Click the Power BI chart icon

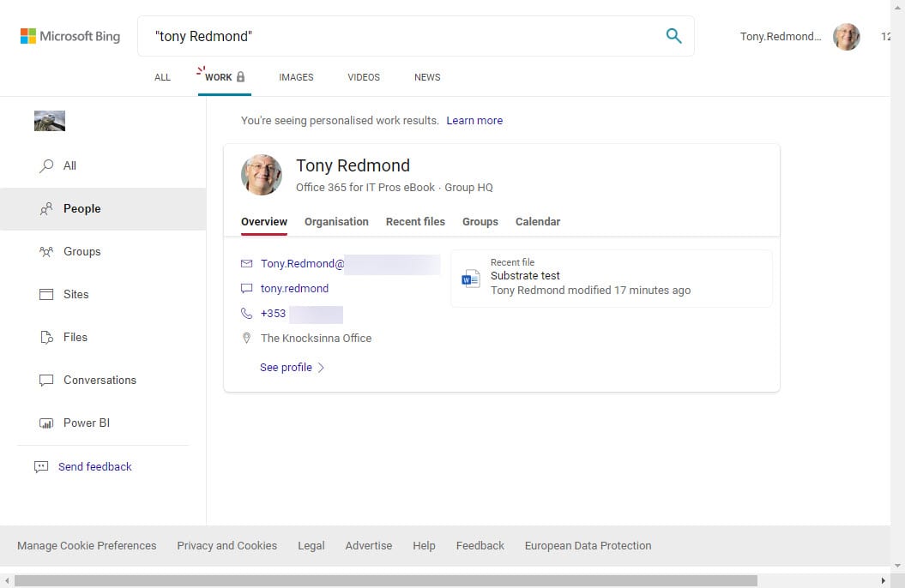[x=46, y=423]
